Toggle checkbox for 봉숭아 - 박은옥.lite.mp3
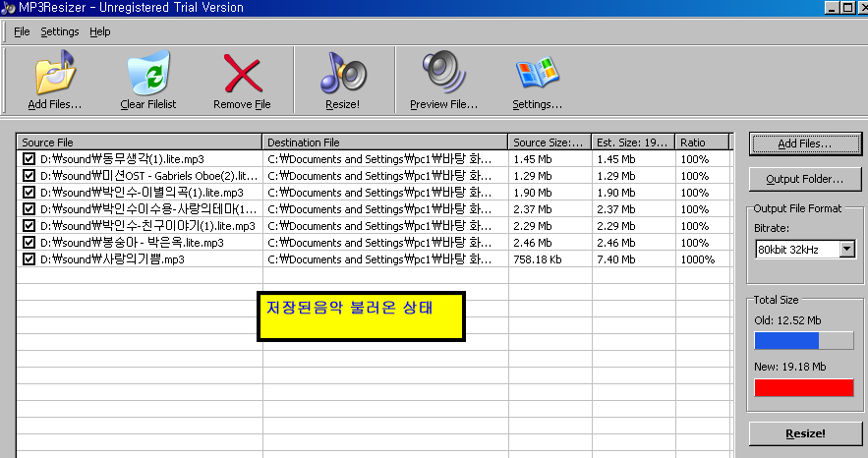The height and width of the screenshot is (458, 868). pyautogui.click(x=29, y=243)
